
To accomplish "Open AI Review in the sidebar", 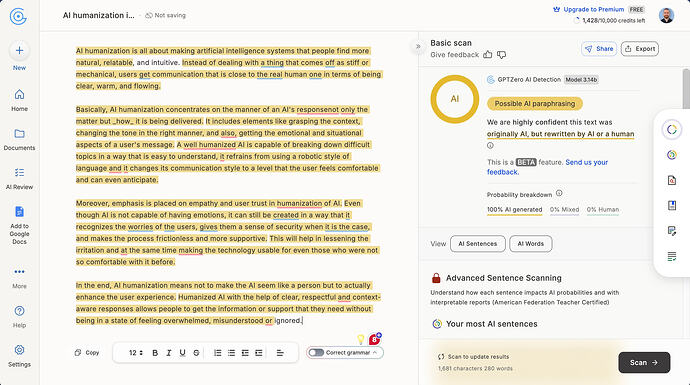I will [x=19, y=179].
